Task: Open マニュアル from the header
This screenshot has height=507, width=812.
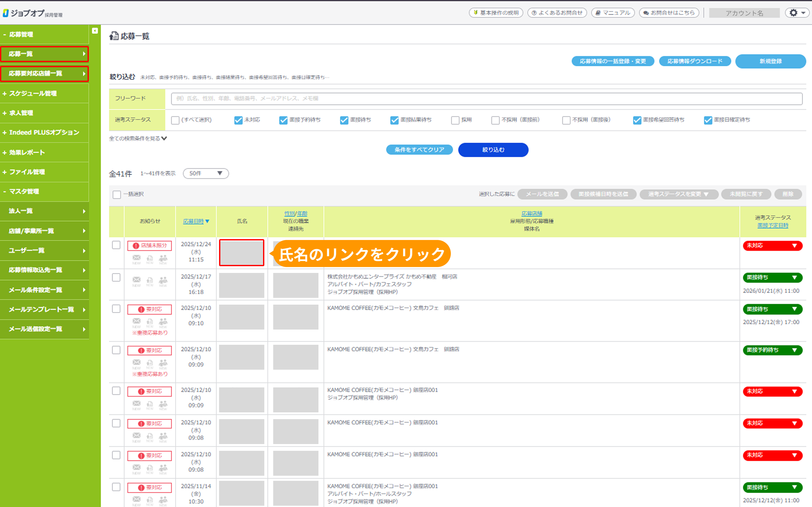Action: 613,13
